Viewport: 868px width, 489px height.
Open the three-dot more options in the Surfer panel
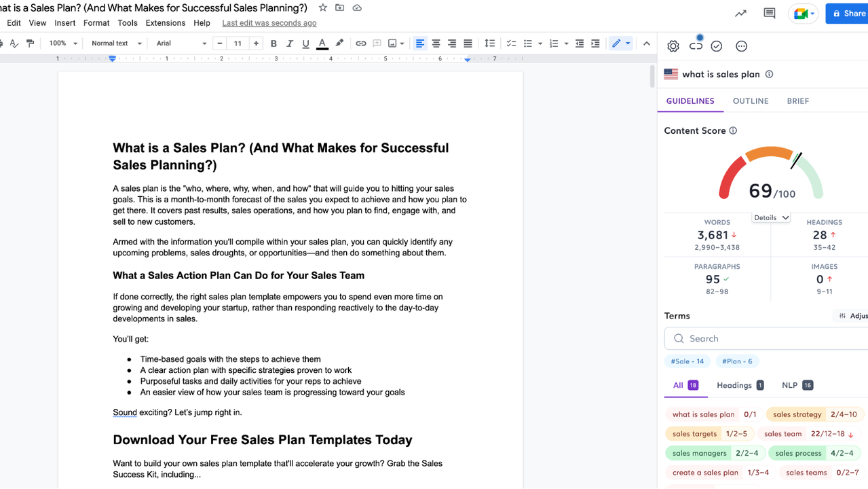[x=741, y=46]
